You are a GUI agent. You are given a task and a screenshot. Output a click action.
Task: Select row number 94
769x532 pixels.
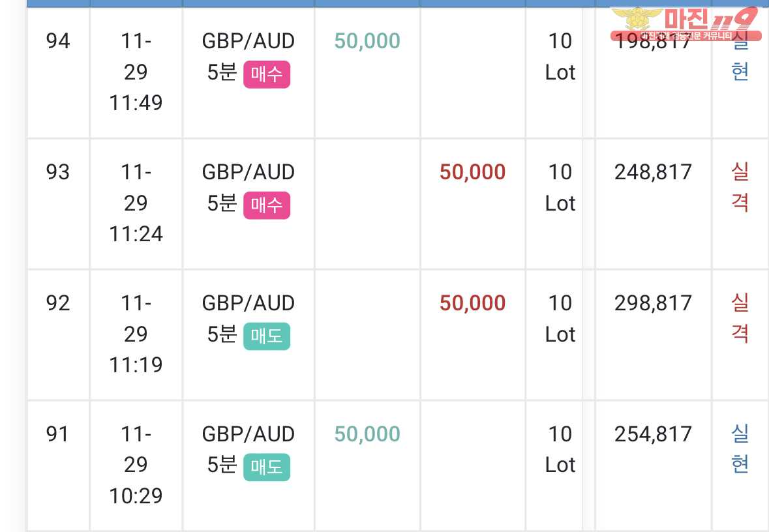[58, 40]
